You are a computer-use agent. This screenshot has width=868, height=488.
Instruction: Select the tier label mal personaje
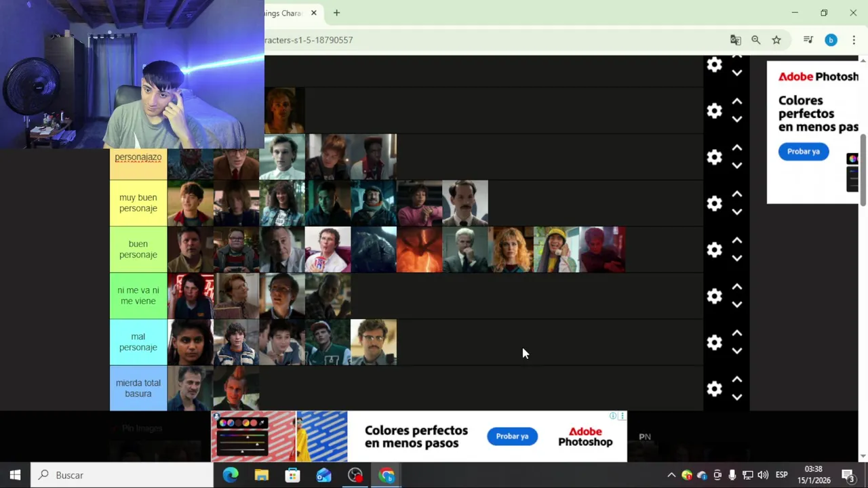(x=138, y=342)
